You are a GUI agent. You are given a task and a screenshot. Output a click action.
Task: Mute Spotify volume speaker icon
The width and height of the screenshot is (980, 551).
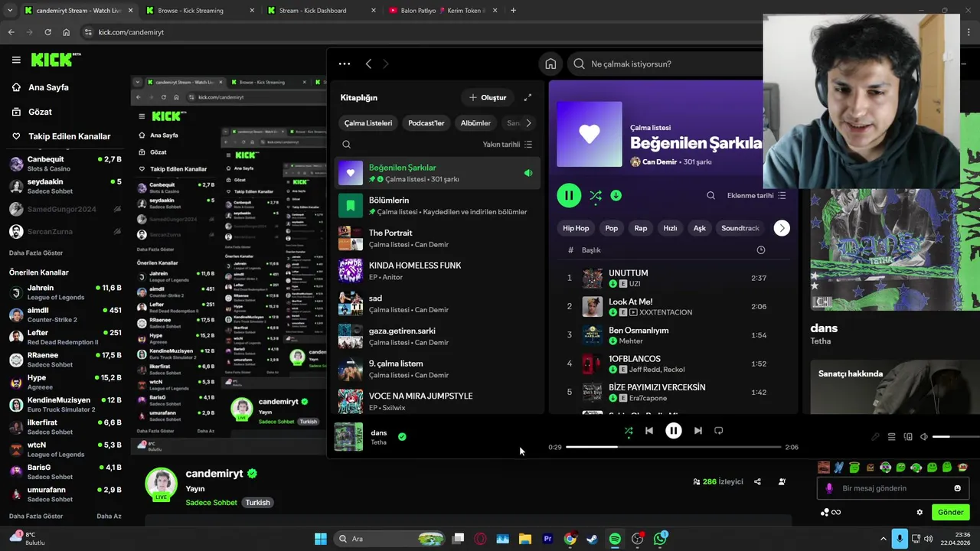(x=924, y=437)
